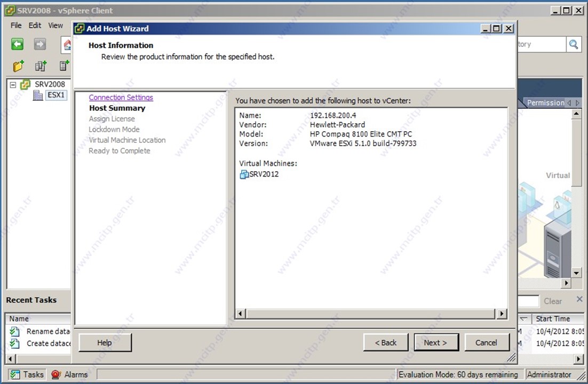Click Recent Tasks scroll-left arrow
588x384 pixels.
10,359
